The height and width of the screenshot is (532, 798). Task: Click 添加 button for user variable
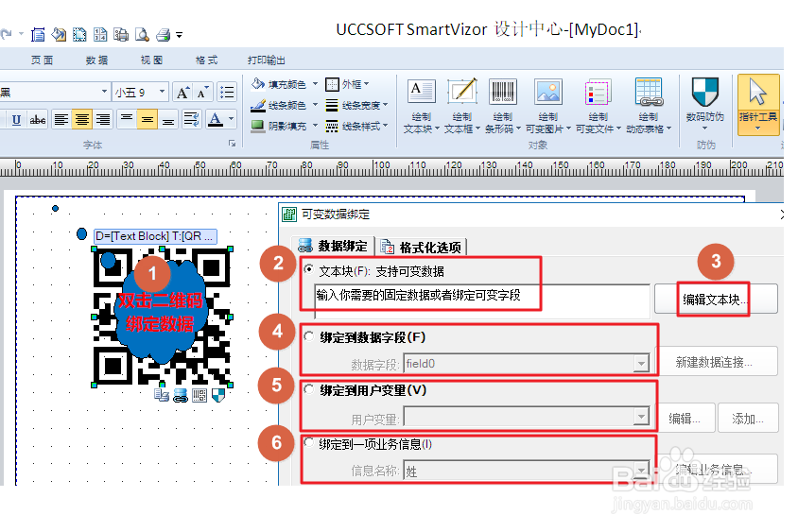click(748, 418)
